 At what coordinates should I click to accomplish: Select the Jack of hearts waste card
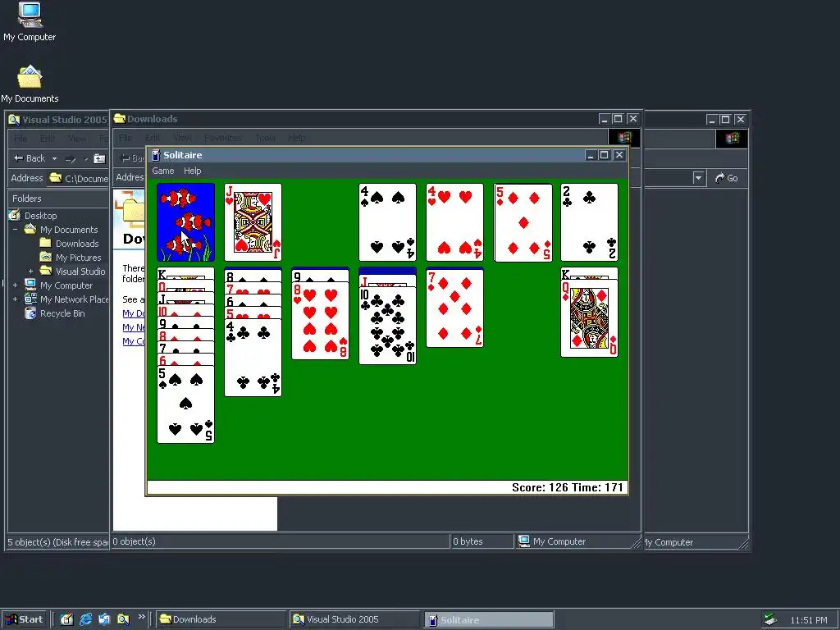coord(253,222)
